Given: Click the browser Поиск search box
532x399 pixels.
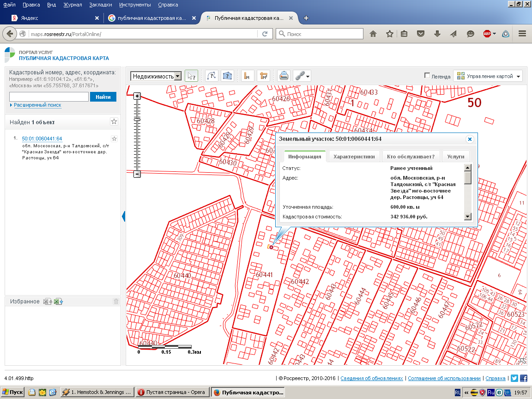Looking at the screenshot, I should pyautogui.click(x=320, y=34).
